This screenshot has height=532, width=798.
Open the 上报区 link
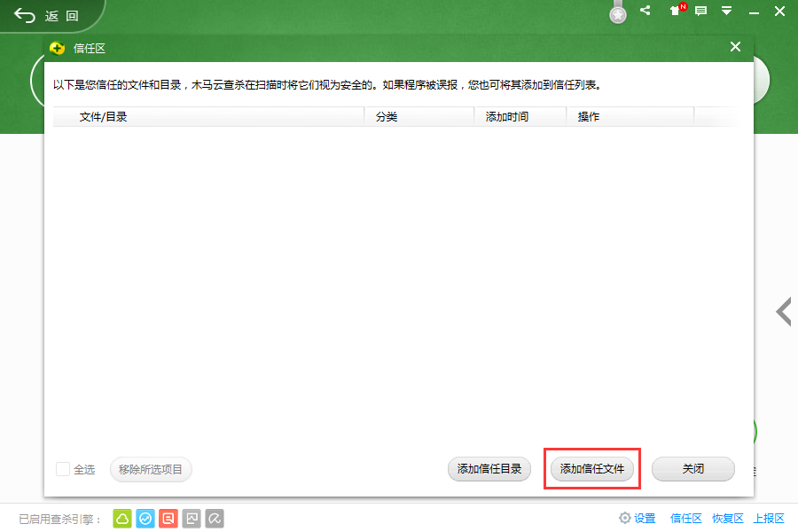[769, 518]
